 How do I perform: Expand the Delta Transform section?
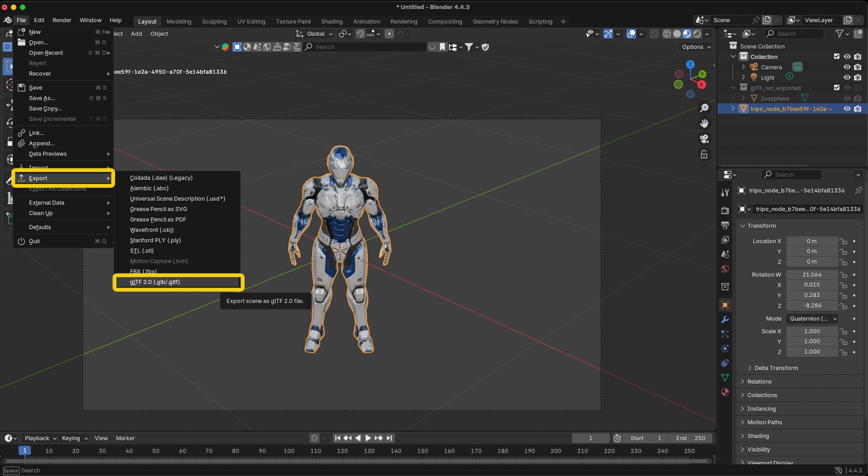[x=776, y=368]
